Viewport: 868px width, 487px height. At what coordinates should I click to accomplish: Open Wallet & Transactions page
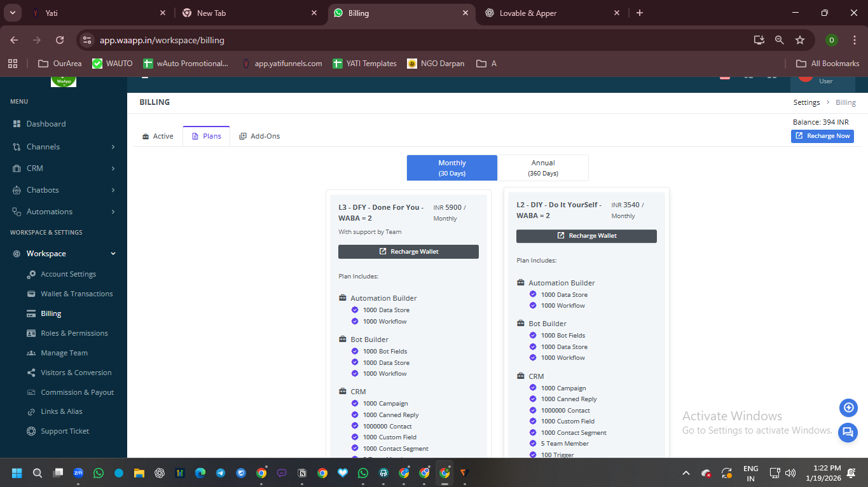[x=76, y=294]
